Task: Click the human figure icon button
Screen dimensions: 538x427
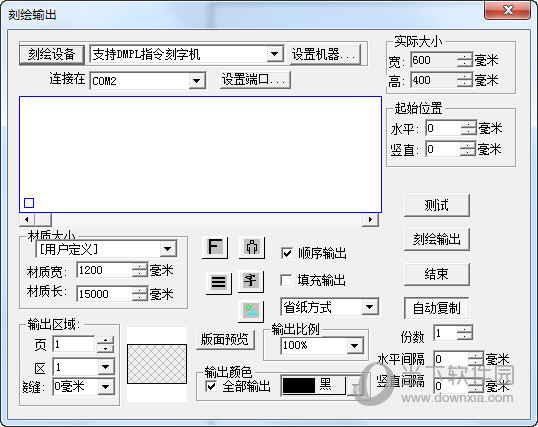Action: [252, 247]
